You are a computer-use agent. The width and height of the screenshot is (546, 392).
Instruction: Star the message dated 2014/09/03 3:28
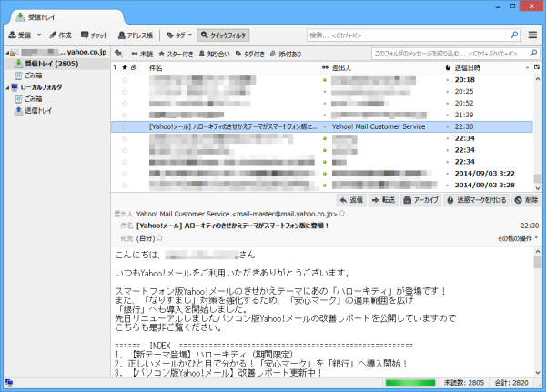(x=125, y=186)
